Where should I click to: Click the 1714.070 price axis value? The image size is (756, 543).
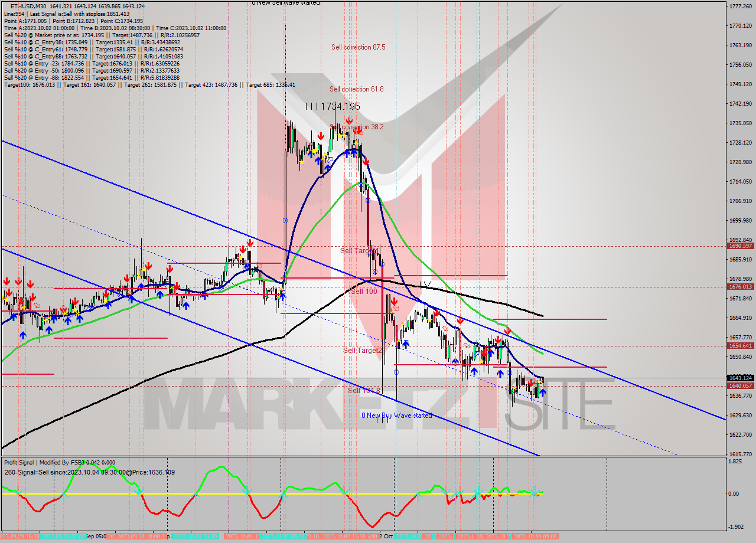point(740,181)
